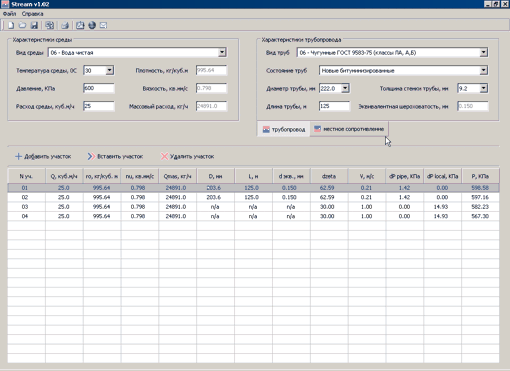Switch to the трубопровод tab
510x371 pixels.
click(x=284, y=129)
